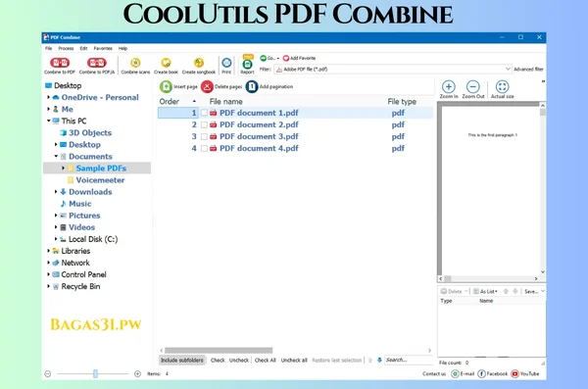The image size is (588, 389).
Task: Expand the Local Disk (C:) node
Action: click(x=56, y=239)
